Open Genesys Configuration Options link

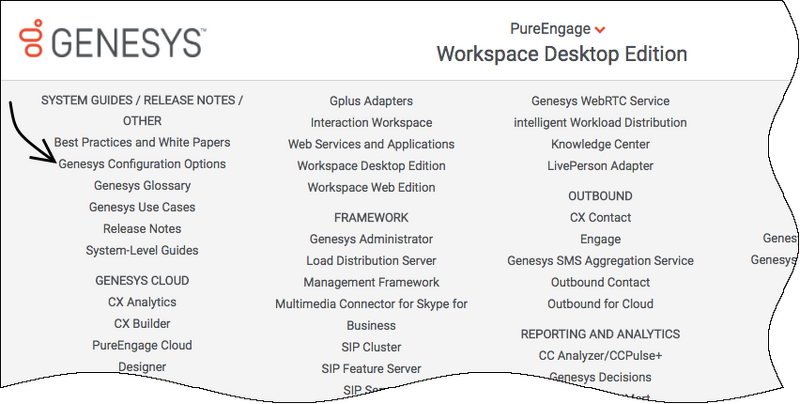click(x=142, y=164)
